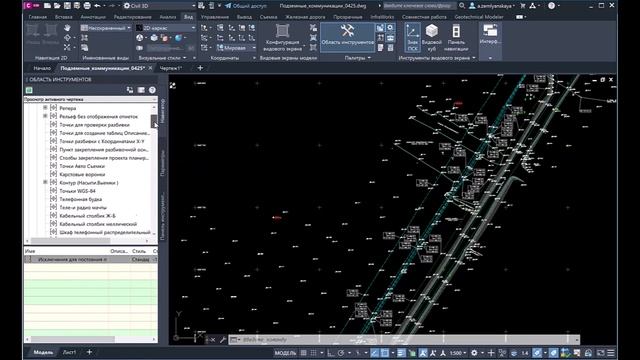Open the Несохраненный named view dropdown
This screenshot has width=640, height=360.
(106, 28)
